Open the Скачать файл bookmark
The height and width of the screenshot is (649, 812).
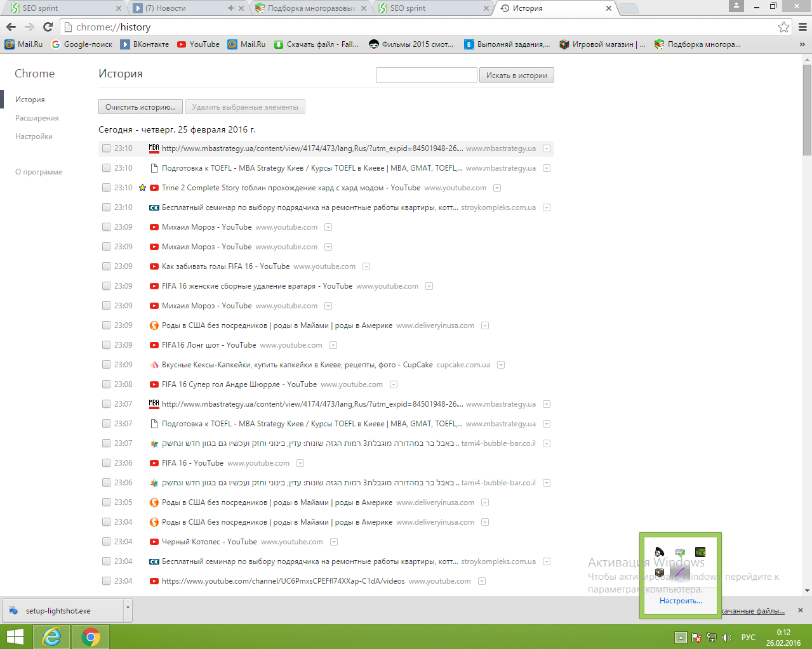[316, 44]
